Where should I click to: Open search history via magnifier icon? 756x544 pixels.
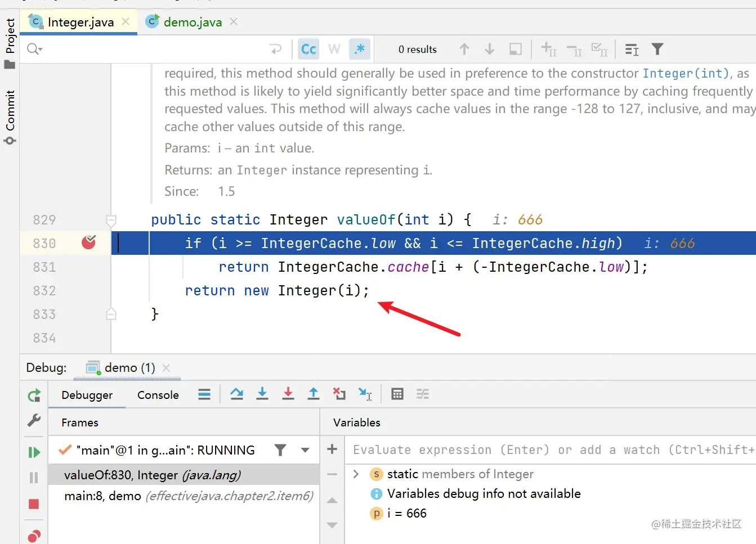[34, 49]
